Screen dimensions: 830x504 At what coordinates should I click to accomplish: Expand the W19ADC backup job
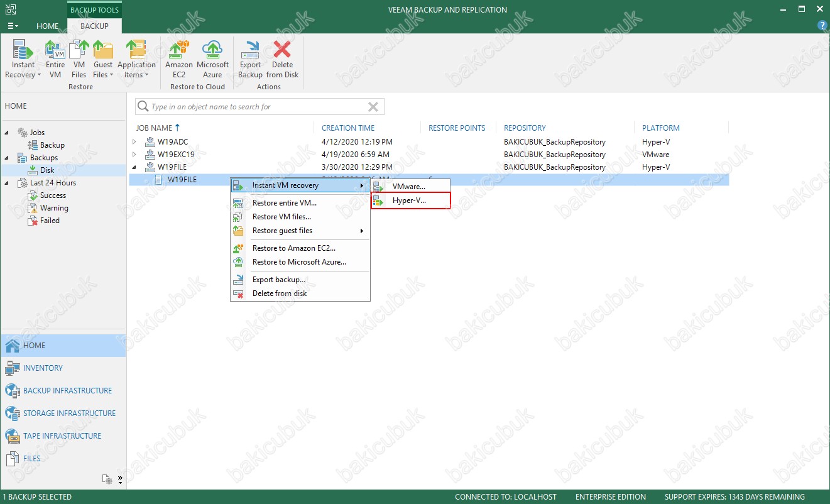click(134, 142)
